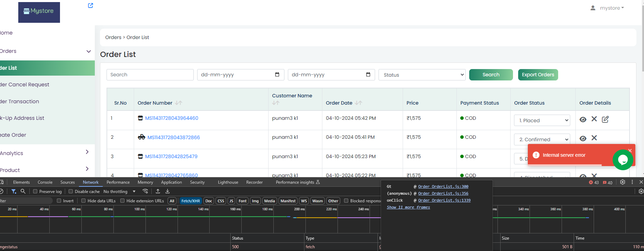This screenshot has width=644, height=251.
Task: Click the order Search text field
Action: [150, 75]
